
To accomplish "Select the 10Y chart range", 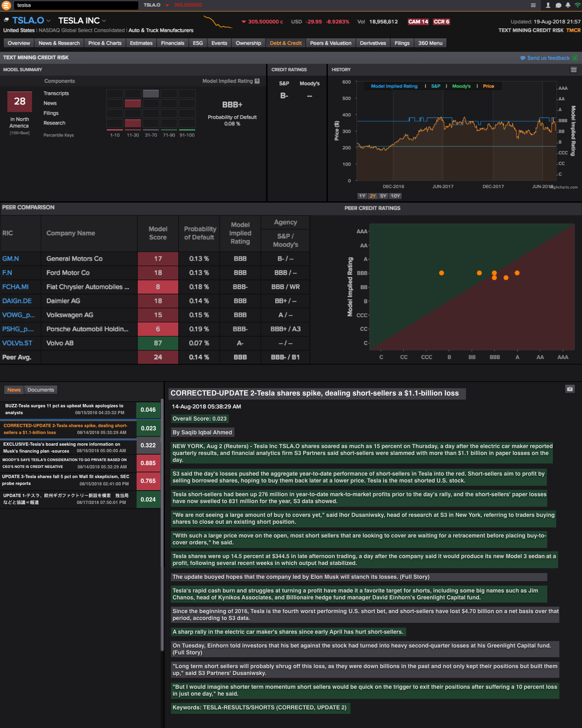I will 395,196.
